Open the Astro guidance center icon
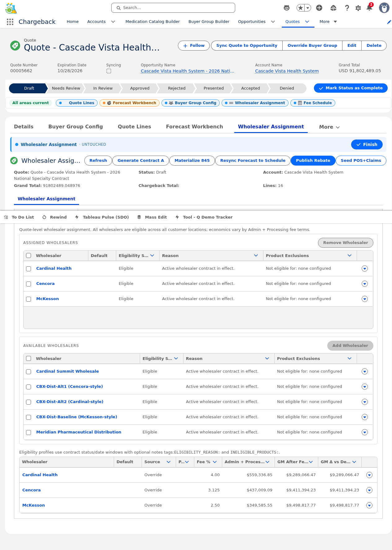 287,8
